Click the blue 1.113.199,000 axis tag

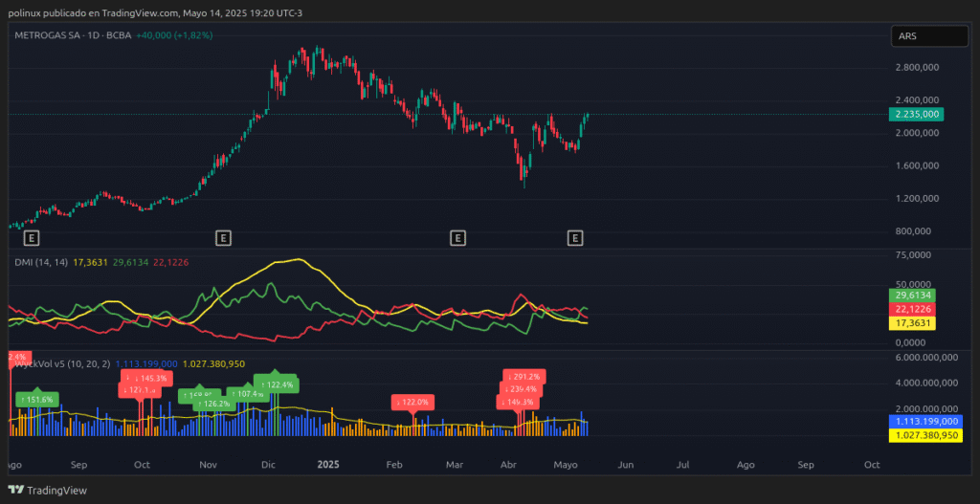tap(924, 422)
